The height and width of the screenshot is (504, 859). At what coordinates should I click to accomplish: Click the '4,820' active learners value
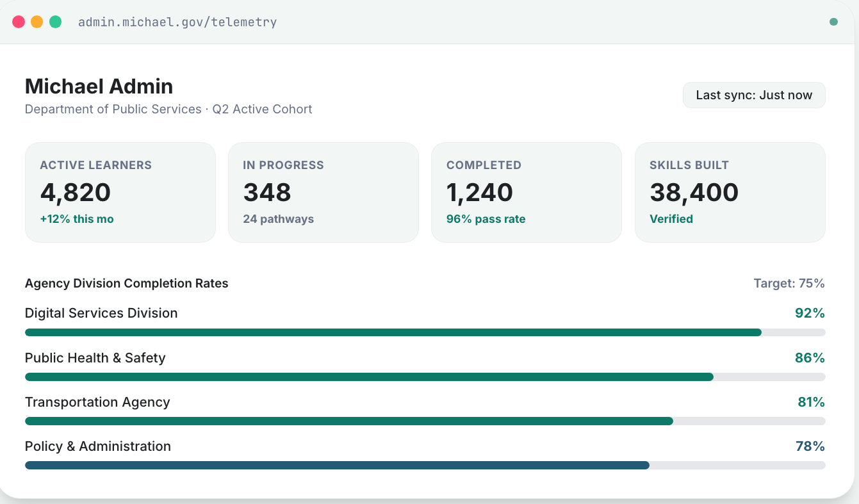(x=76, y=192)
